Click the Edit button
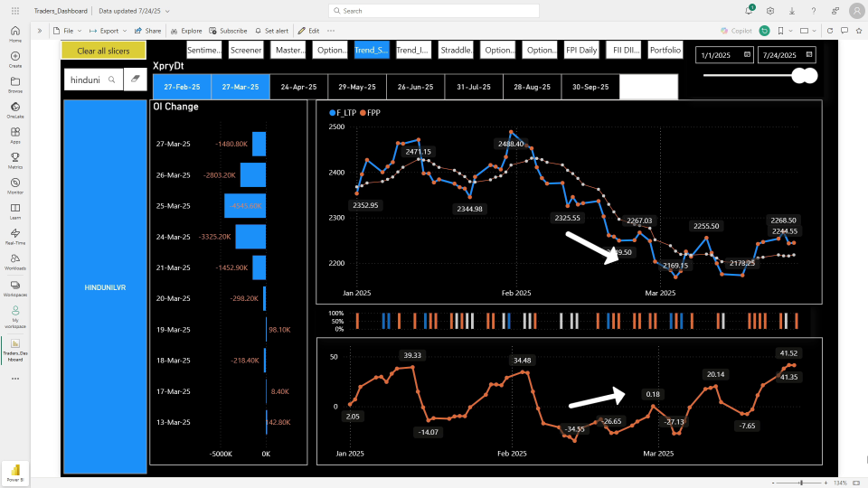The width and height of the screenshot is (868, 488). point(308,31)
